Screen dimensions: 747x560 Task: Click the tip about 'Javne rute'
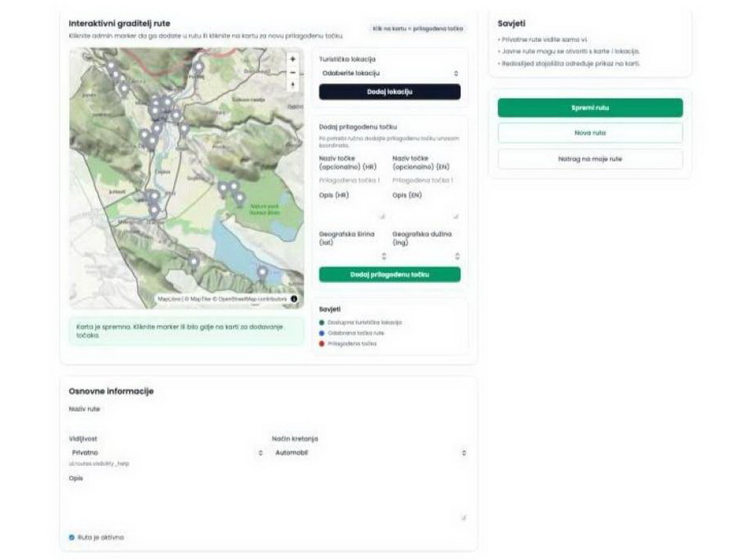click(x=569, y=51)
